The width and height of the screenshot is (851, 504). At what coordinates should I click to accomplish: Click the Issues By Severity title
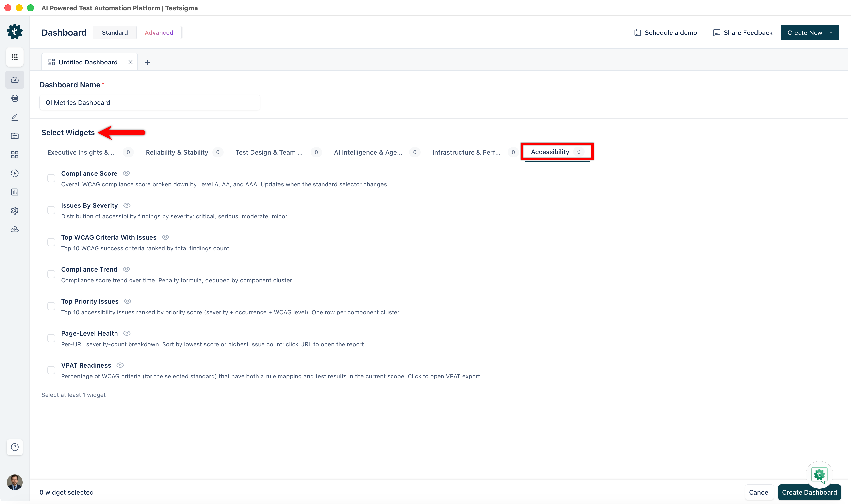(89, 205)
